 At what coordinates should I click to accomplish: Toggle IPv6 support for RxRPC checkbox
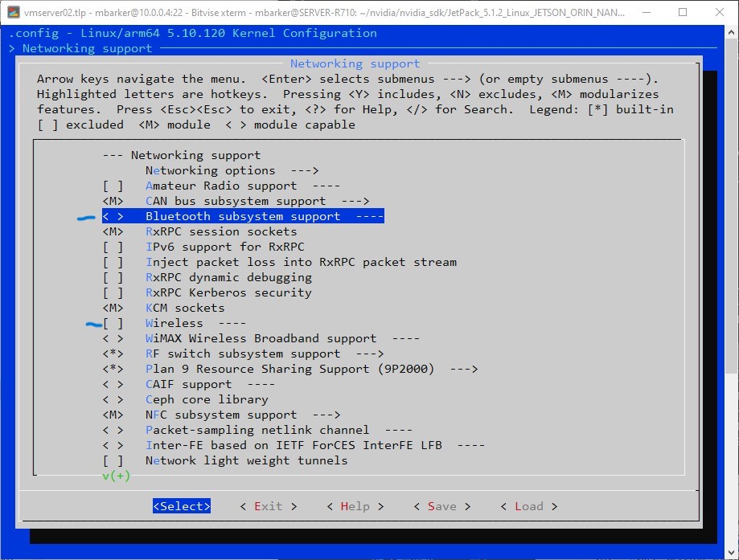113,247
